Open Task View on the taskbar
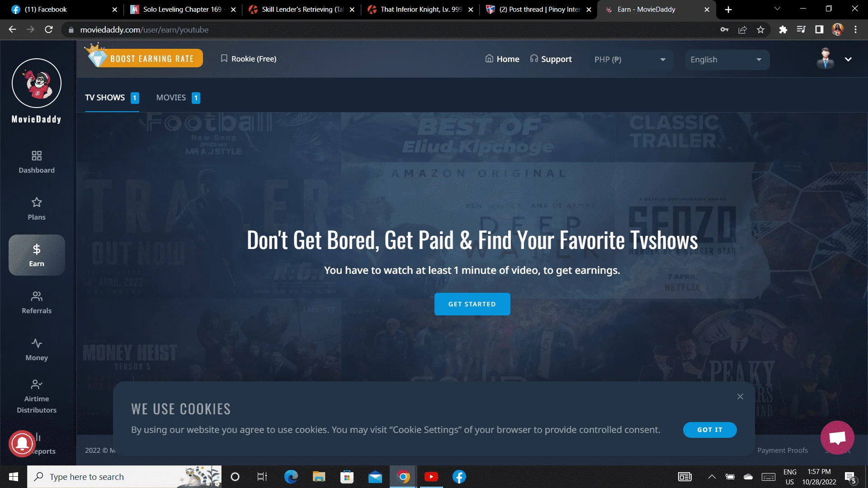Image resolution: width=868 pixels, height=488 pixels. pyautogui.click(x=262, y=477)
